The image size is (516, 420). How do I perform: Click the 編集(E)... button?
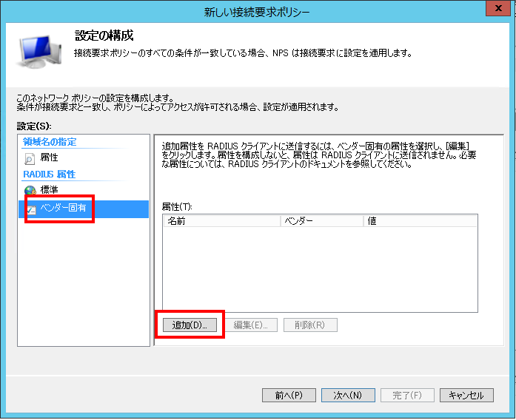click(x=250, y=325)
